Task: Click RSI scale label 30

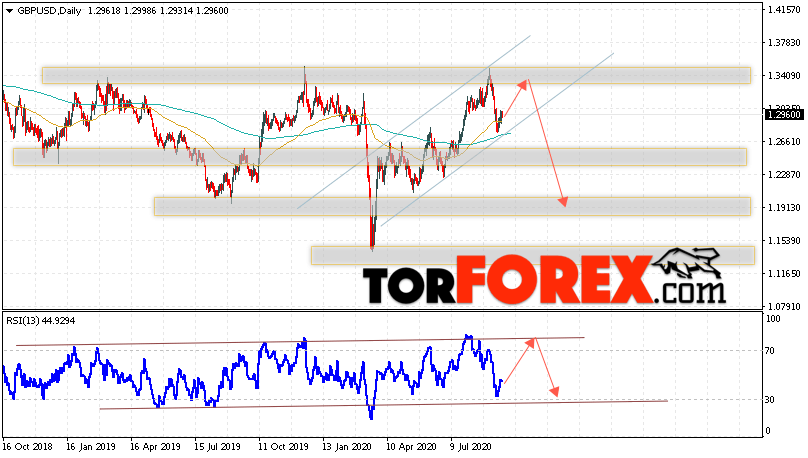Action: point(770,400)
